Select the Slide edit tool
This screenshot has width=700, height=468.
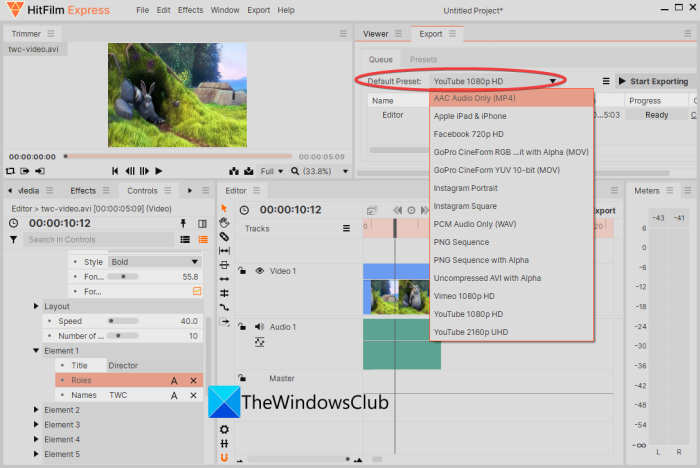[x=224, y=293]
